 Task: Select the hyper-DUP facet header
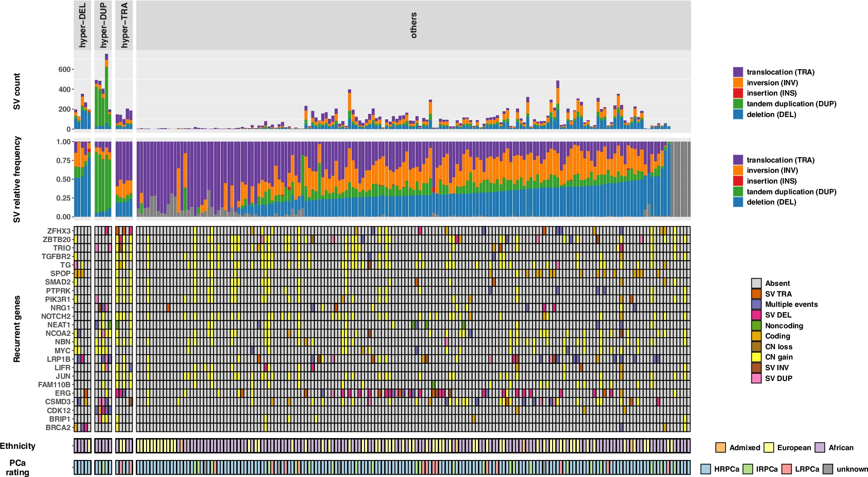click(x=103, y=25)
